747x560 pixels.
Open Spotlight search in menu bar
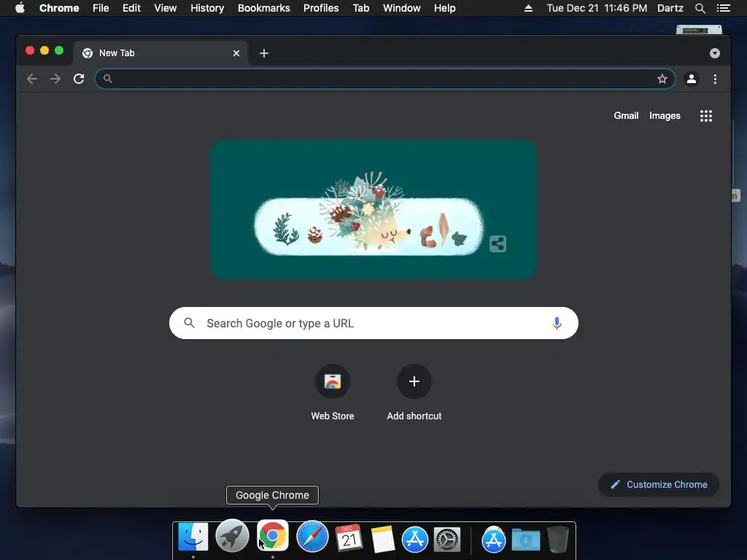point(700,8)
